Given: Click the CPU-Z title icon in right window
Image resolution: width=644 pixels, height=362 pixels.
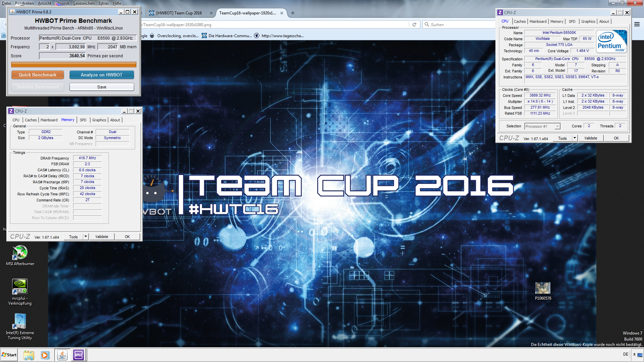Looking at the screenshot, I should tap(500, 12).
